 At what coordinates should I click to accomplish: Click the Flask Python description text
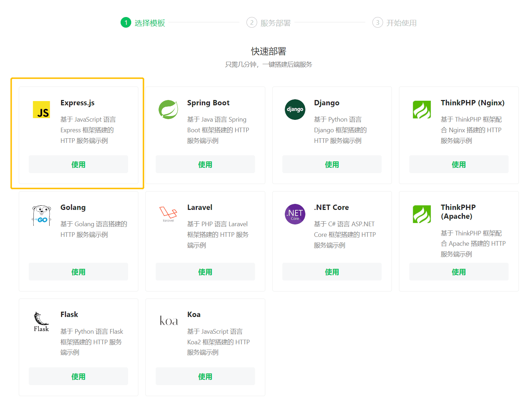[x=92, y=342]
